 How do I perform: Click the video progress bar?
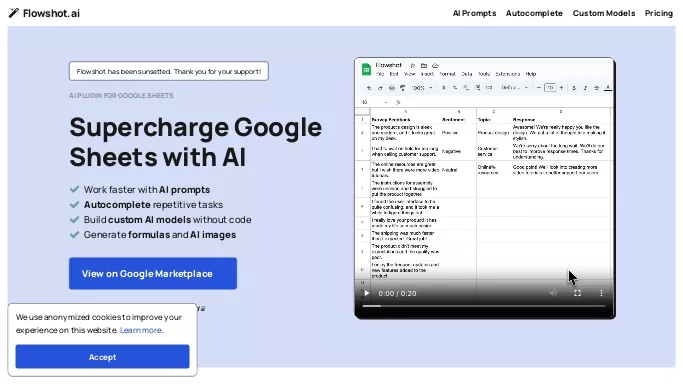[484, 306]
